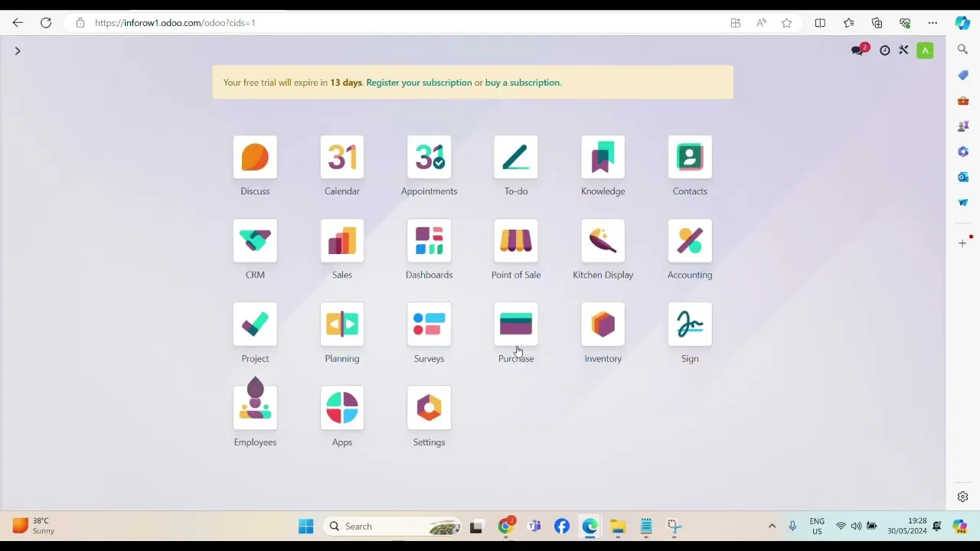Open the Project app
This screenshot has width=980, height=551.
point(255,324)
